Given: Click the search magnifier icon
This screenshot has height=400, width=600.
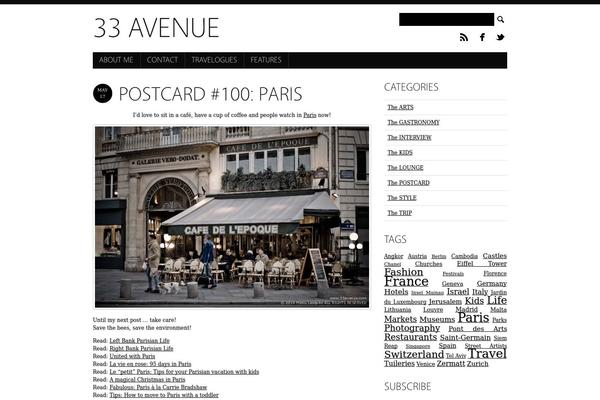Looking at the screenshot, I should point(500,19).
